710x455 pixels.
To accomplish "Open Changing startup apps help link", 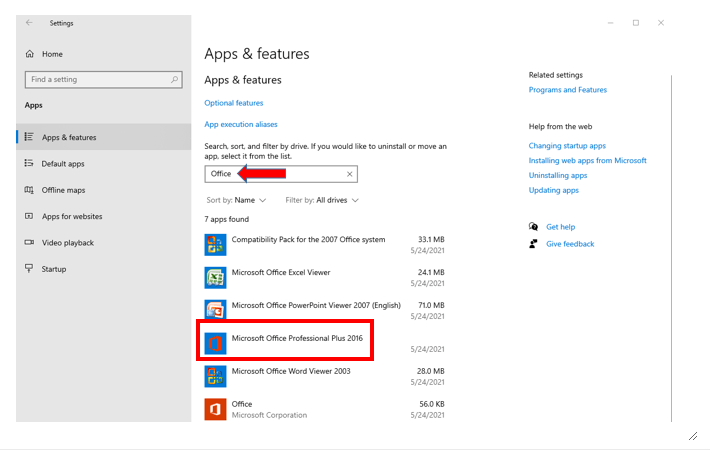I will [x=567, y=145].
